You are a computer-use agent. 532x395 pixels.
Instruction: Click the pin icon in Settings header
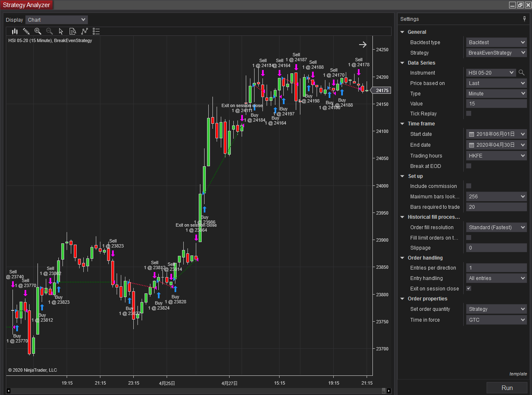click(x=525, y=19)
